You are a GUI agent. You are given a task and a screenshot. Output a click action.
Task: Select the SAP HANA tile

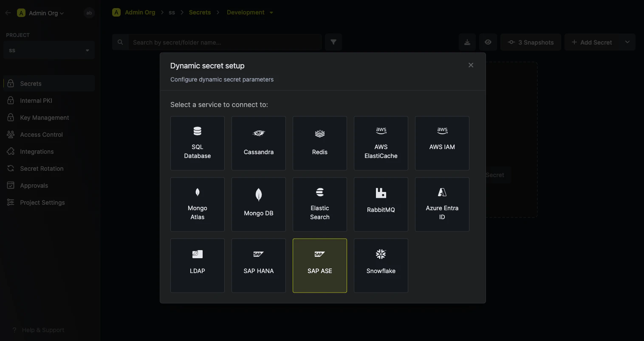pos(259,266)
